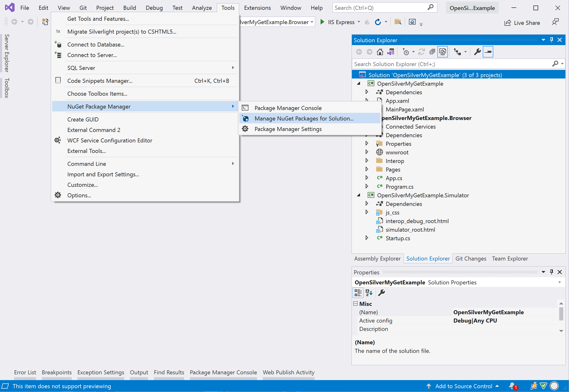Toggle Show All Files in Solution Explorer
Image resolution: width=569 pixels, height=392 pixels.
(443, 52)
